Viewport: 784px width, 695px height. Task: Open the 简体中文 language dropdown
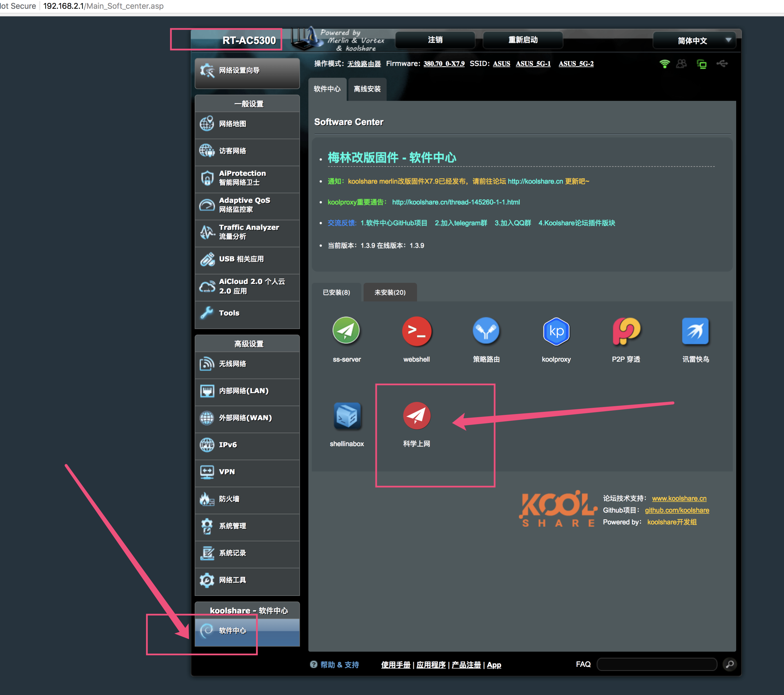coord(694,41)
